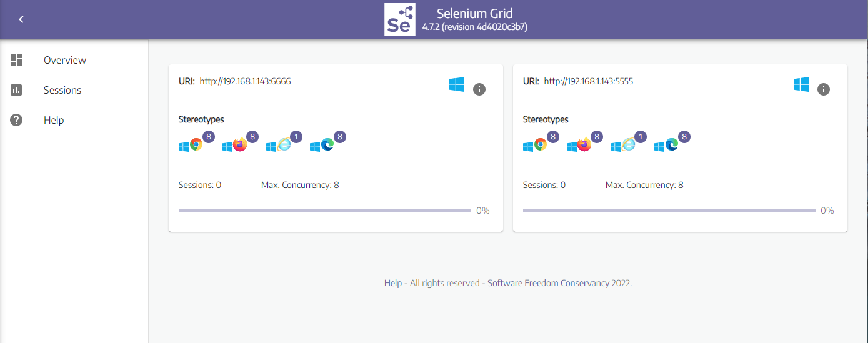This screenshot has width=868, height=343.
Task: Click the Edge stereotype icon on node :5555
Action: [x=672, y=145]
